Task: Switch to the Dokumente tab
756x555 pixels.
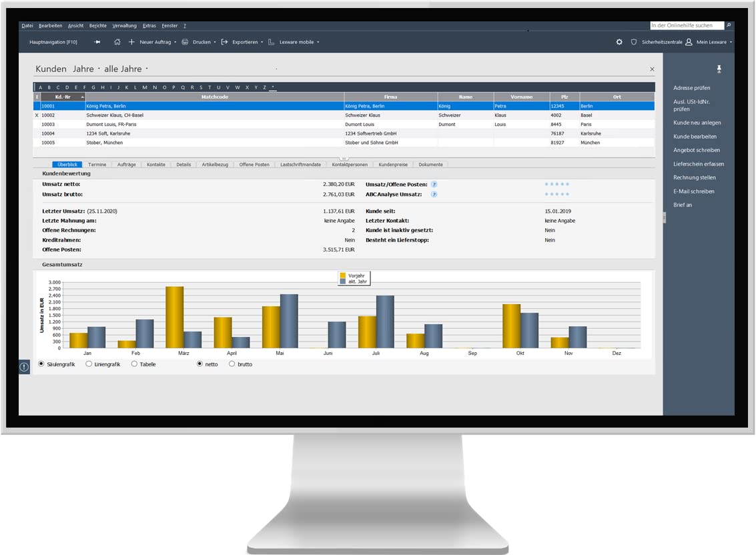Action: click(x=430, y=164)
